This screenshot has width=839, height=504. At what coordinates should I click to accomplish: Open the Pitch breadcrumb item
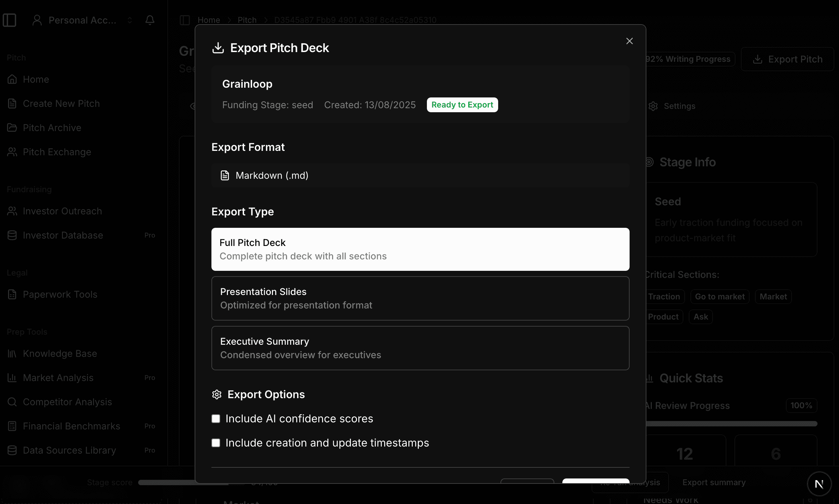point(247,20)
